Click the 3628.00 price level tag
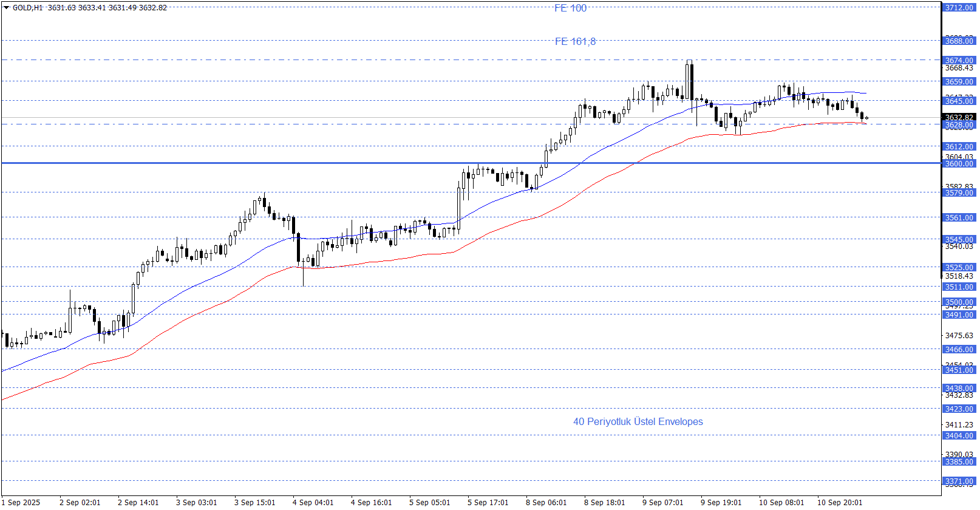980x510 pixels. coord(959,125)
